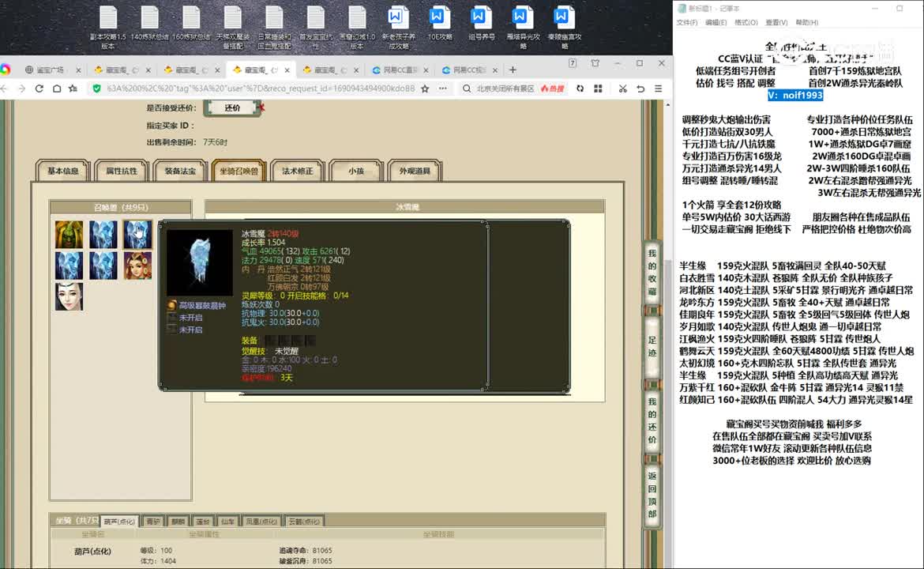Click the 足迹 side button
This screenshot has height=569, width=924.
coord(652,347)
